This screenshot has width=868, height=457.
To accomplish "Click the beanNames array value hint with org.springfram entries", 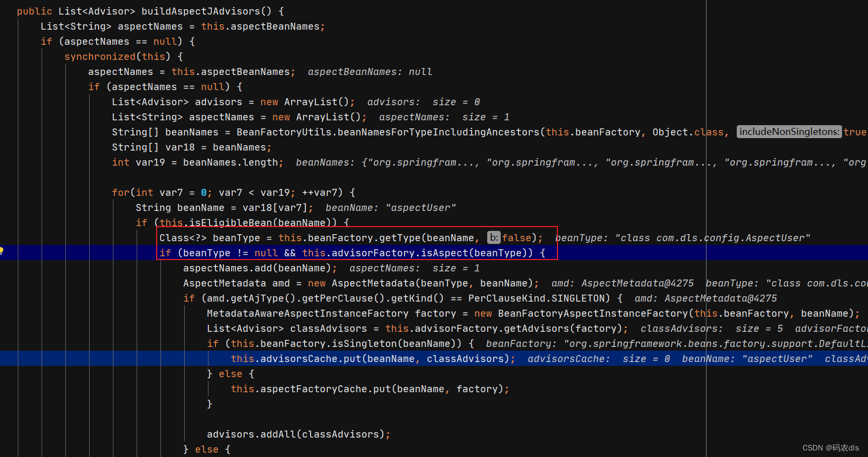I will tap(581, 162).
